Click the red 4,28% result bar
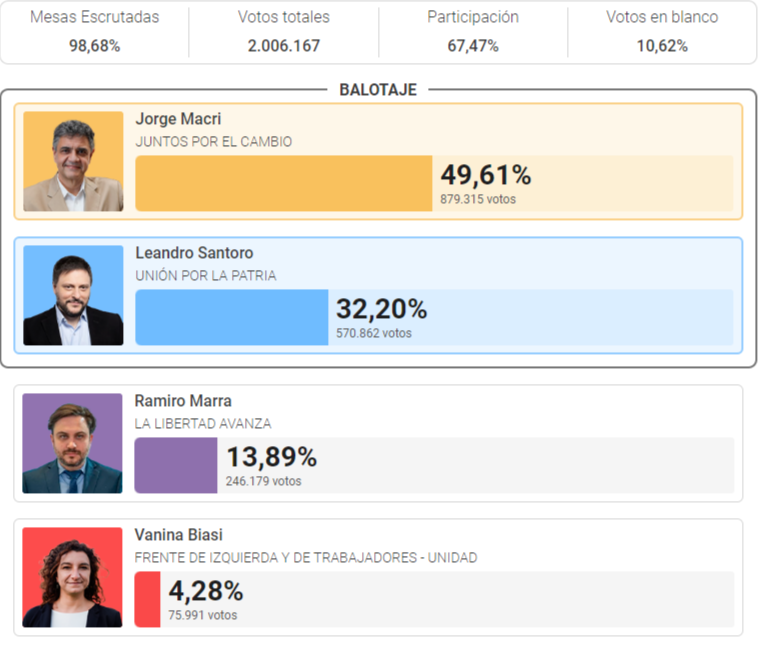 147,600
